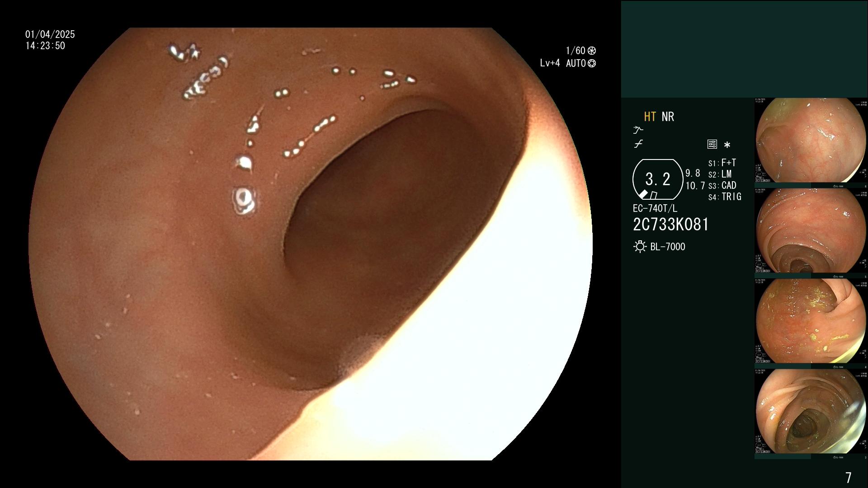The width and height of the screenshot is (868, 488).
Task: Toggle the NR noise reduction indicator
Action: tap(668, 117)
